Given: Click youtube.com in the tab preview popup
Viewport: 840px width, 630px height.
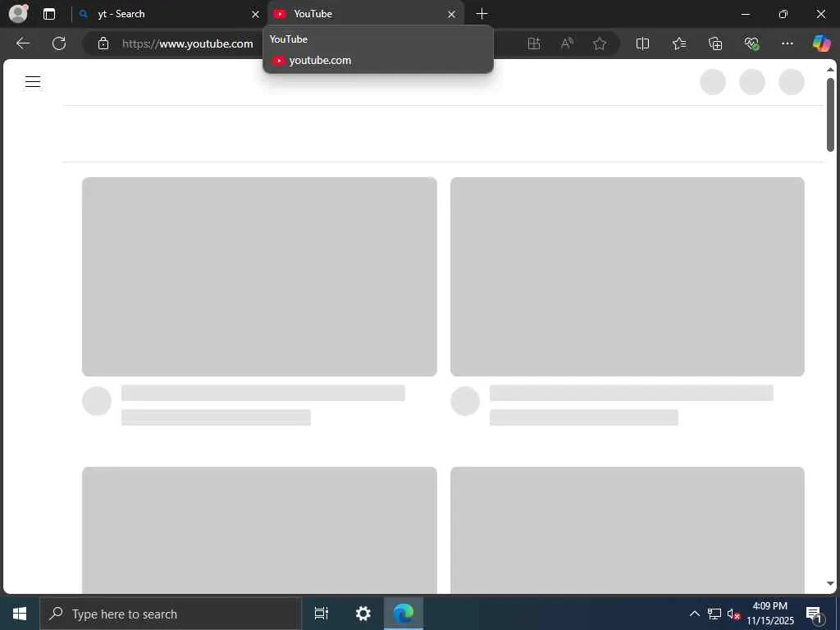Looking at the screenshot, I should [x=320, y=61].
